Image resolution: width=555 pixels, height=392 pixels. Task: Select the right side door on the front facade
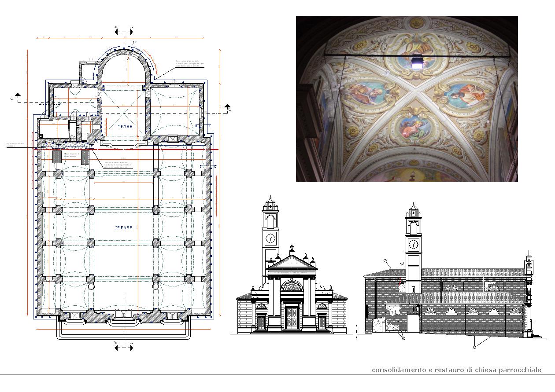pos(322,322)
